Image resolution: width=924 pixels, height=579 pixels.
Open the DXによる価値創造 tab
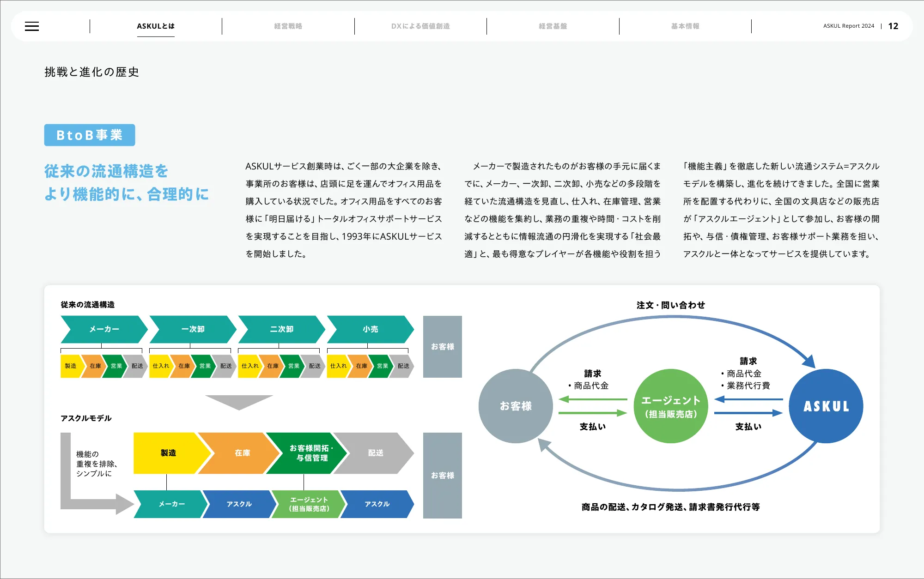pos(420,26)
